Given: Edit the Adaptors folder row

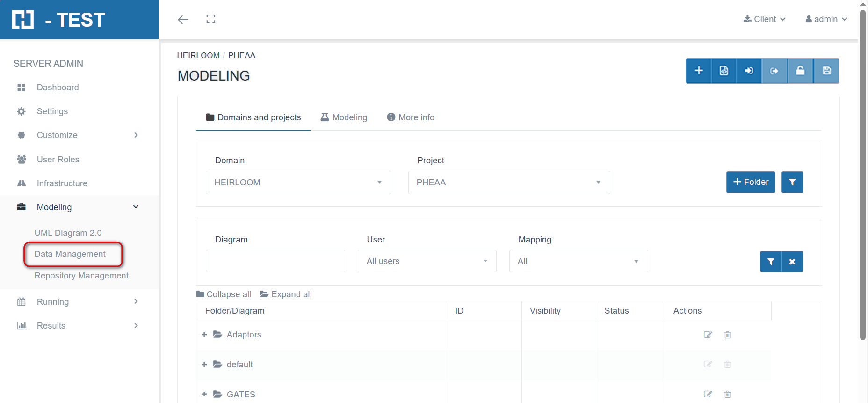Looking at the screenshot, I should [x=708, y=335].
